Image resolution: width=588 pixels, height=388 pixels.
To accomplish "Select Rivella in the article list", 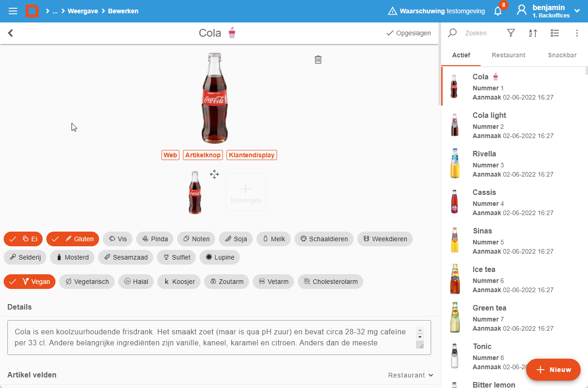I will (514, 164).
